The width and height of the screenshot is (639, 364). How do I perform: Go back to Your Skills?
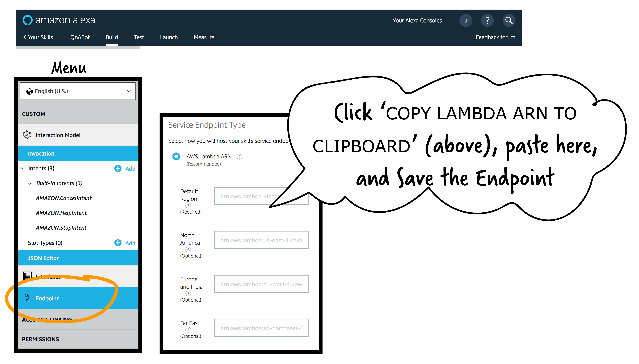click(x=38, y=37)
